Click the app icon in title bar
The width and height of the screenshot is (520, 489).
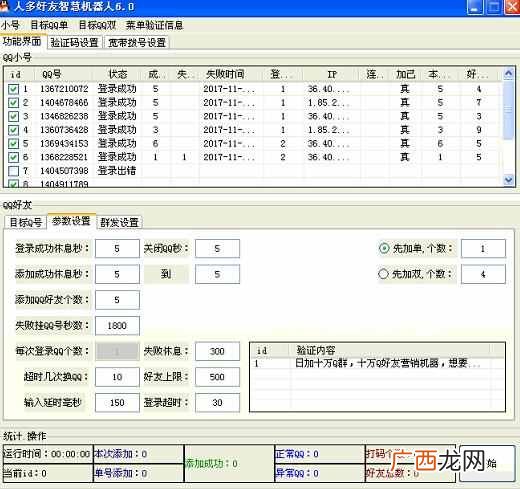click(x=4, y=7)
